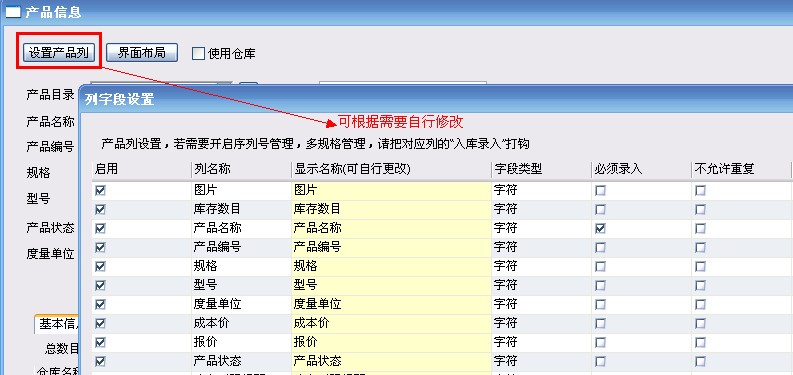
Task: Tick 必须录入 for the 度量单位 row
Action: coord(600,304)
